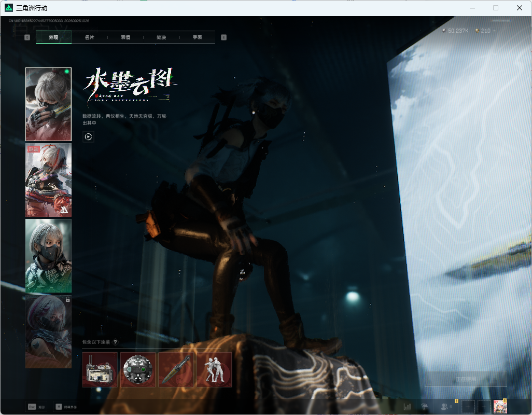Click the E key next-tab icon
The image size is (532, 415).
click(x=223, y=37)
